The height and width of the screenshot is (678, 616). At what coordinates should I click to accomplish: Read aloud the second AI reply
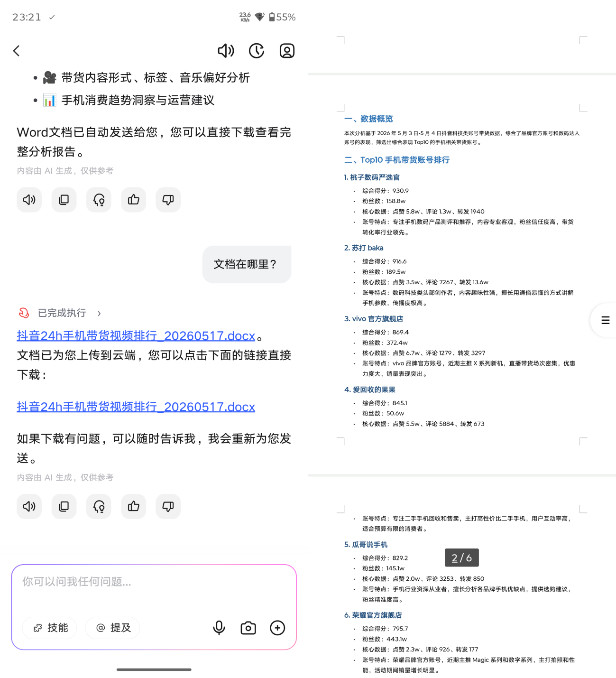(29, 506)
